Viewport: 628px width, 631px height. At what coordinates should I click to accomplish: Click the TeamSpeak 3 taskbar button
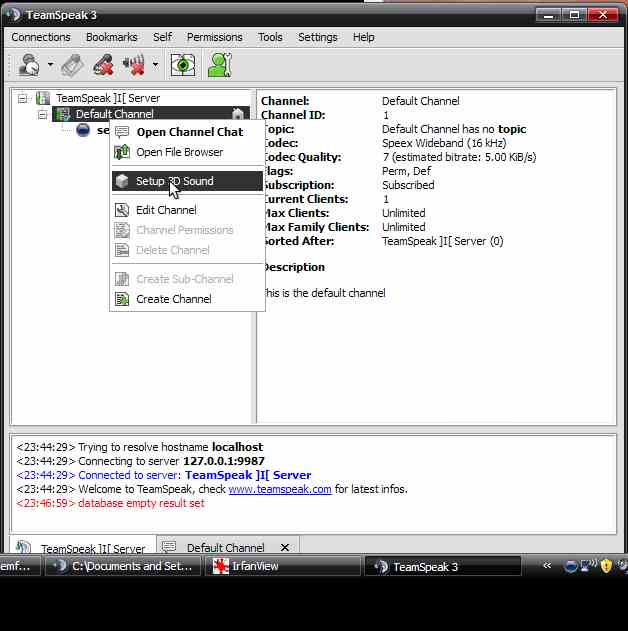(x=443, y=566)
